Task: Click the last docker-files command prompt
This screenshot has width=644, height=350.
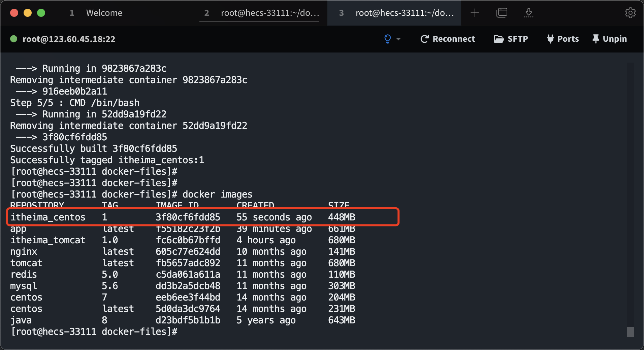Action: point(94,332)
